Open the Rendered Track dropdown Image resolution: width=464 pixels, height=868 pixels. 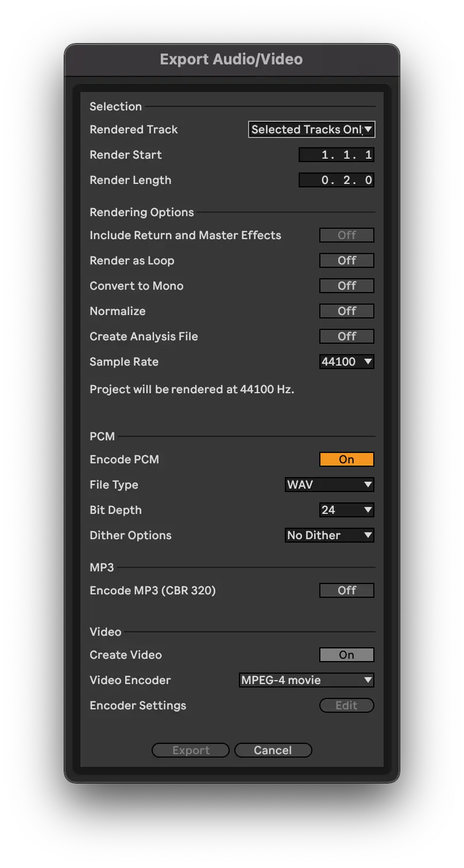pos(312,129)
